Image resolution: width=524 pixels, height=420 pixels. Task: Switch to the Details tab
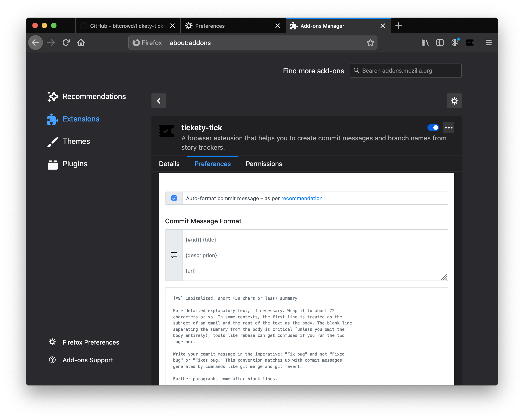tap(169, 164)
